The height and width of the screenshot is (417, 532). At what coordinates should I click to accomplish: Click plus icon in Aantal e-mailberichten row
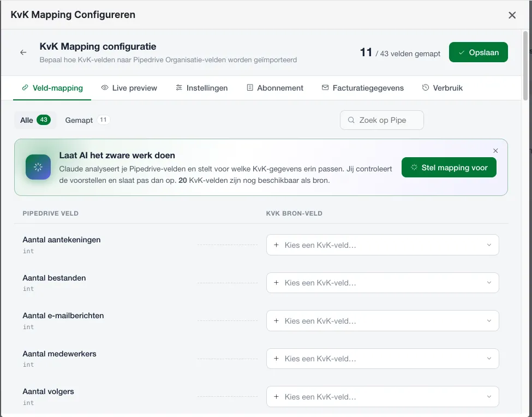coord(276,320)
